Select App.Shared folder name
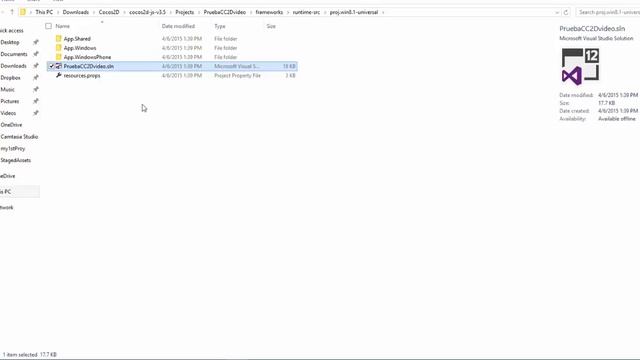 77,39
